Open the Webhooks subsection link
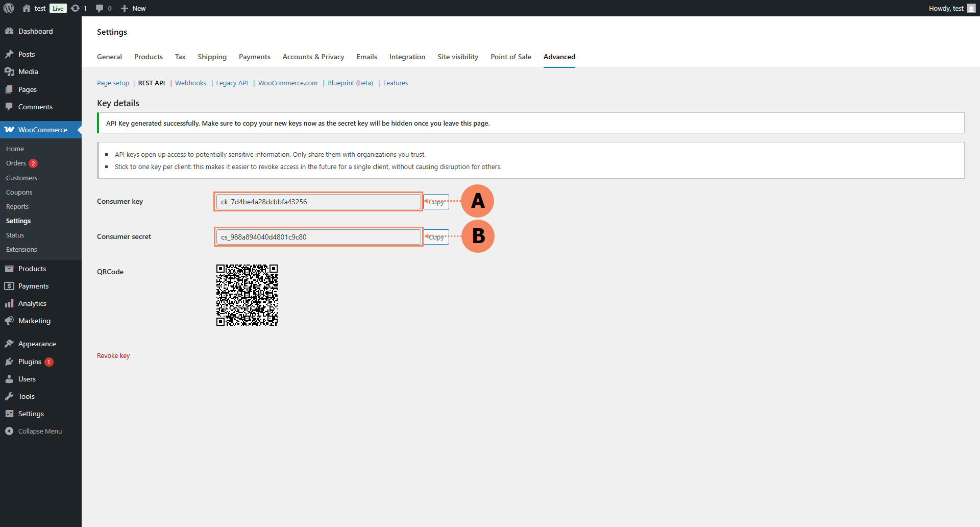 point(190,83)
